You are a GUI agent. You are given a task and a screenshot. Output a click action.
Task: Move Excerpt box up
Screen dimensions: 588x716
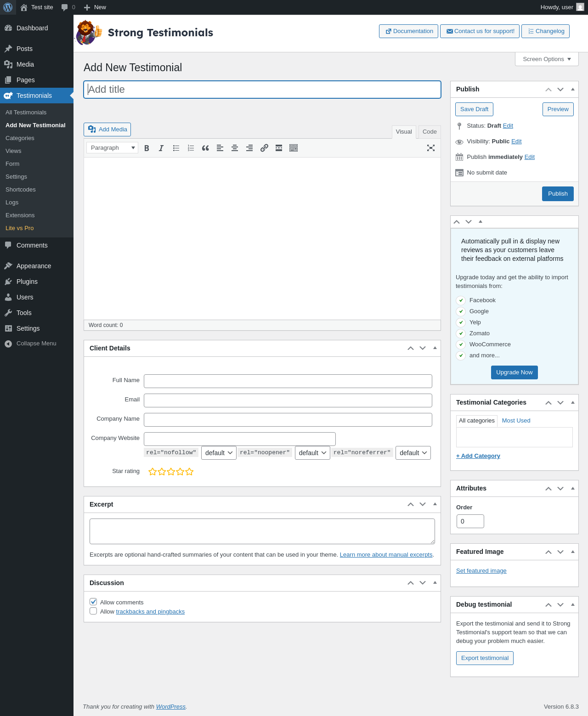coord(411,504)
